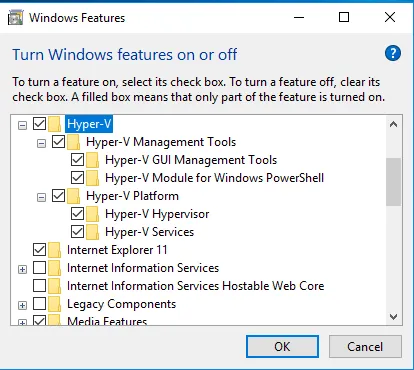Uncheck Hyper-V GUI Management Tools checkbox

[77, 160]
